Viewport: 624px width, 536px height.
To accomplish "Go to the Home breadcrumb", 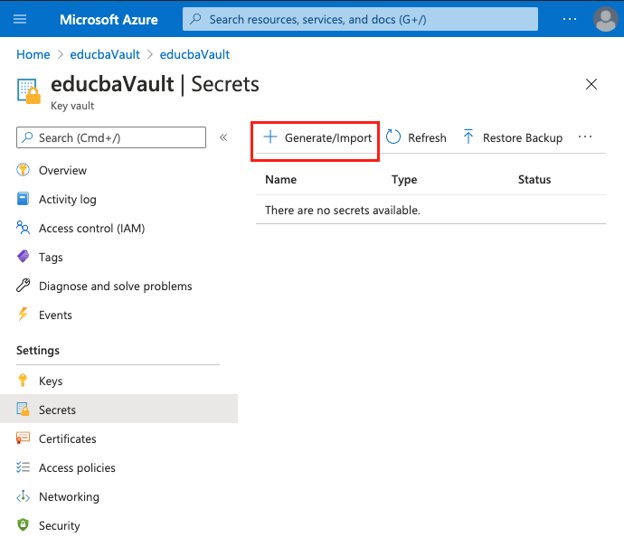I will click(x=33, y=55).
